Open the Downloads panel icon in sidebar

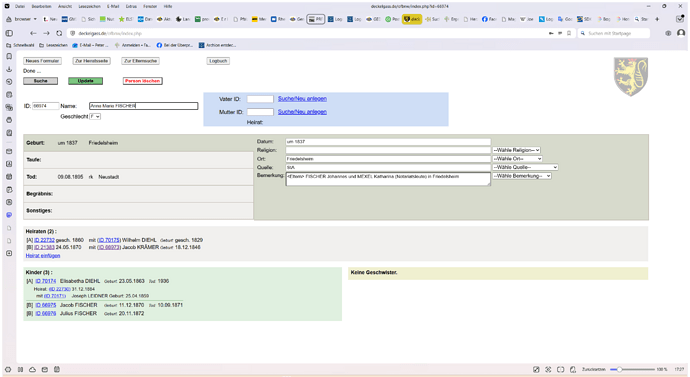pos(9,69)
